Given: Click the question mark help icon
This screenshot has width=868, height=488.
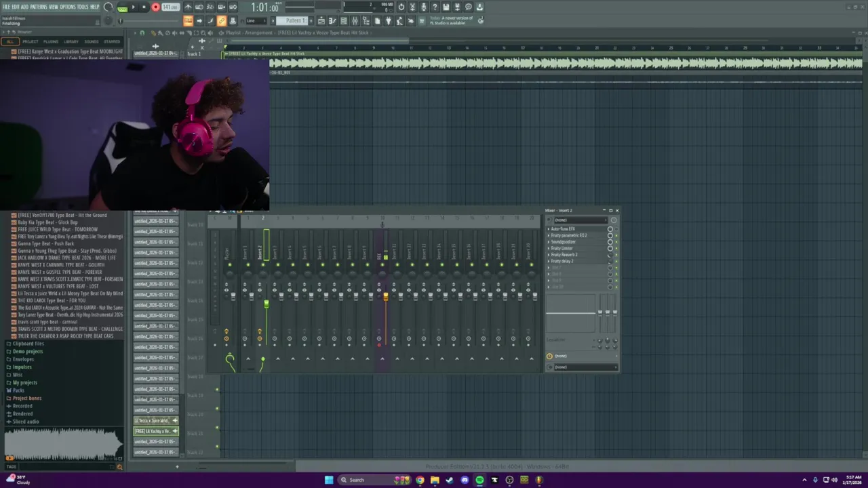Looking at the screenshot, I should click(435, 7).
